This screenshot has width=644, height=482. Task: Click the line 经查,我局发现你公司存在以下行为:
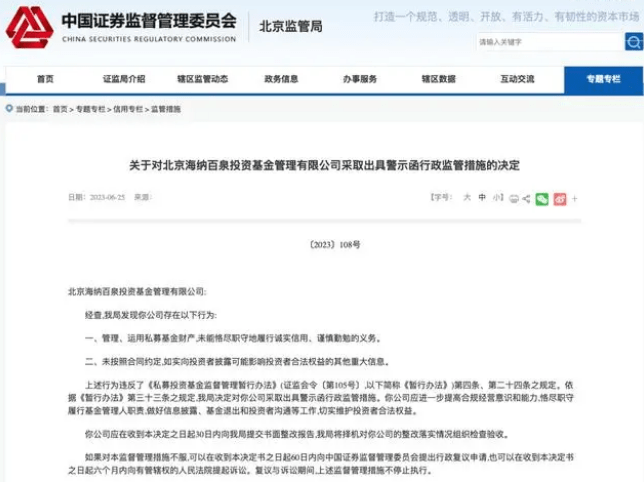click(151, 315)
